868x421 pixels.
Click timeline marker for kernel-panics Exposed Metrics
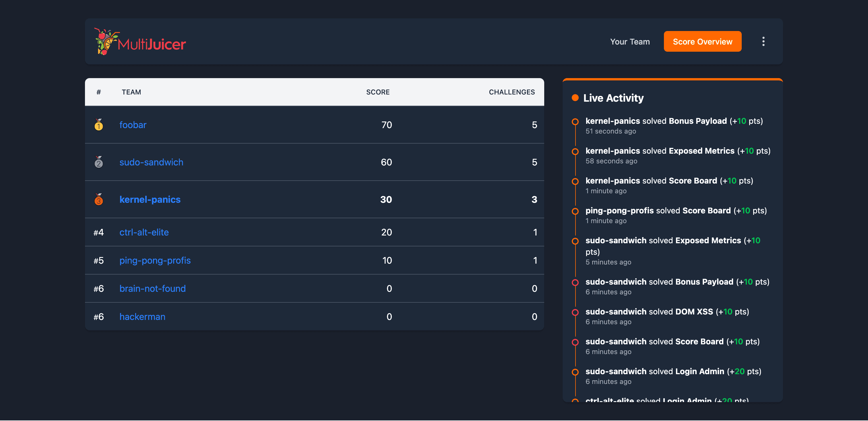pos(575,152)
